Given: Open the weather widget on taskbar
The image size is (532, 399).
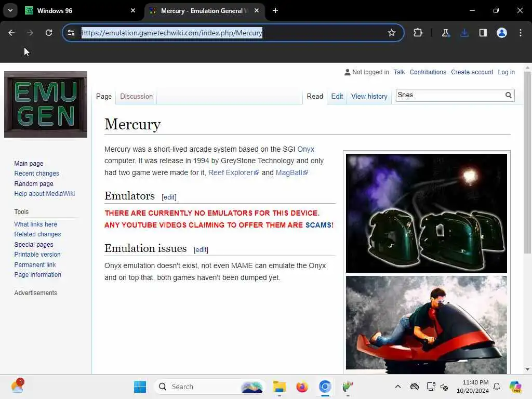Looking at the screenshot, I should (17, 386).
